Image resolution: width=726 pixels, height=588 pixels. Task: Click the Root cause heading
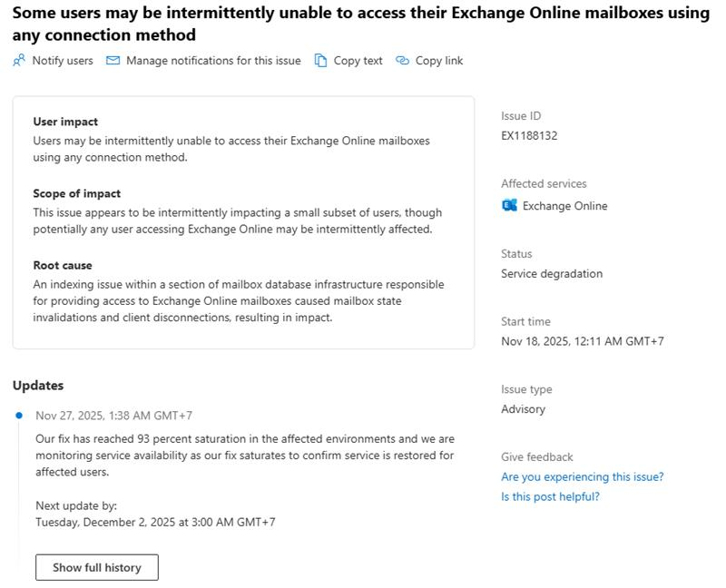click(63, 265)
